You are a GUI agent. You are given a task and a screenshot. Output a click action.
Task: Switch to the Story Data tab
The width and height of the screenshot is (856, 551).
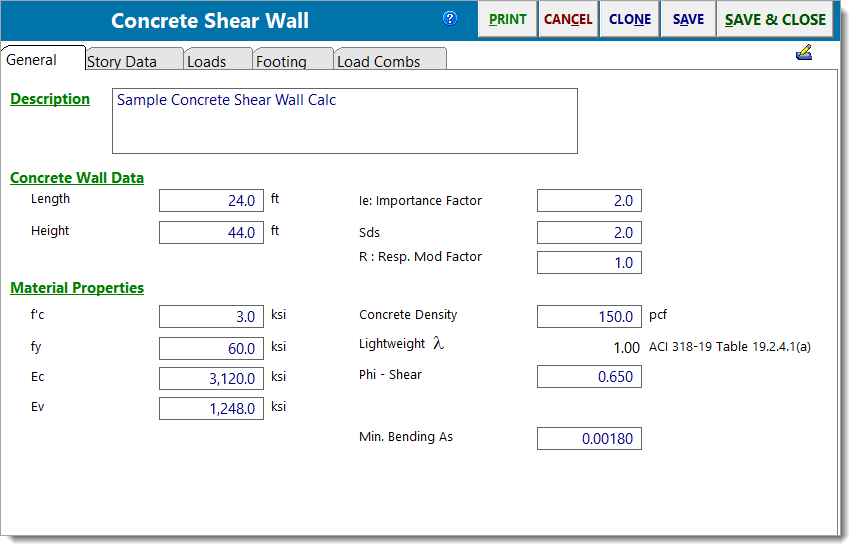122,61
